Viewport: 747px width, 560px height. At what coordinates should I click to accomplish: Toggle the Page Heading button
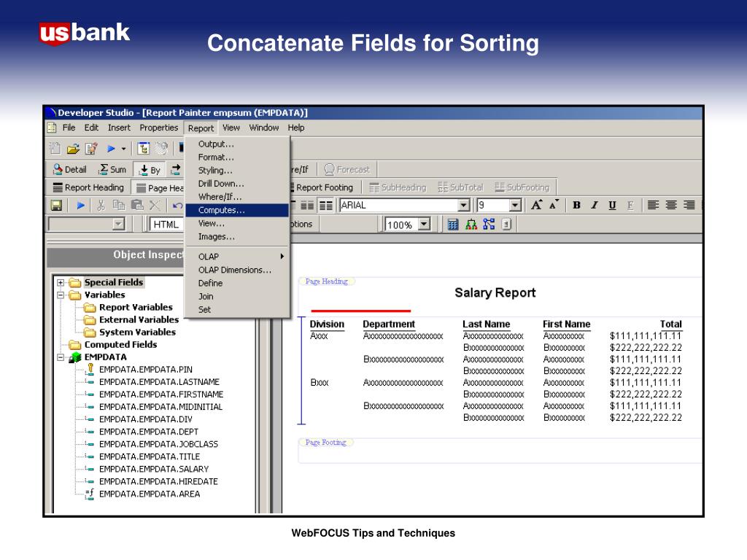click(158, 187)
